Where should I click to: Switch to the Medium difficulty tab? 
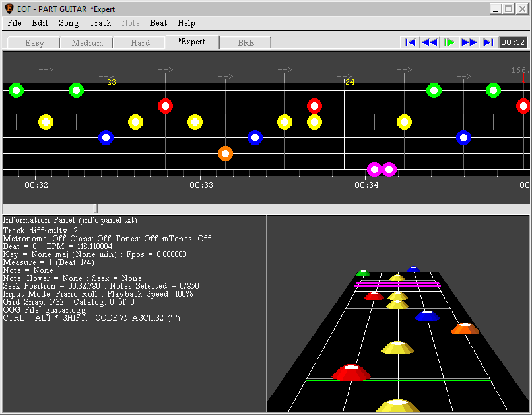87,43
